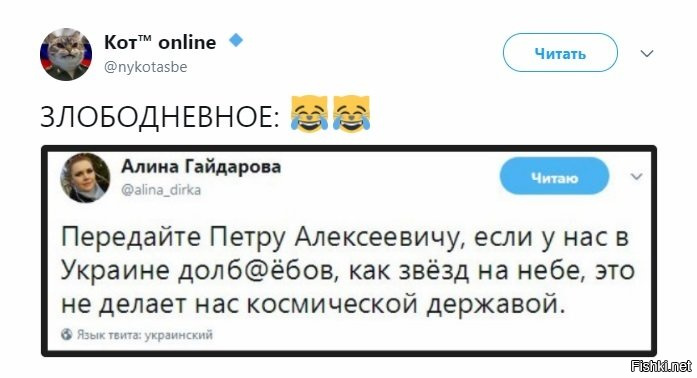This screenshot has height=378, width=697.
Task: Click the first crying-laughing cat emoji
Action: coord(309,114)
